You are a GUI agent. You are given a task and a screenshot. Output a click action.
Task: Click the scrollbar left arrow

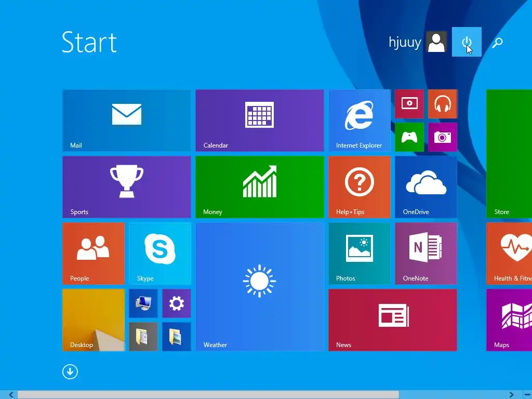[x=11, y=395]
